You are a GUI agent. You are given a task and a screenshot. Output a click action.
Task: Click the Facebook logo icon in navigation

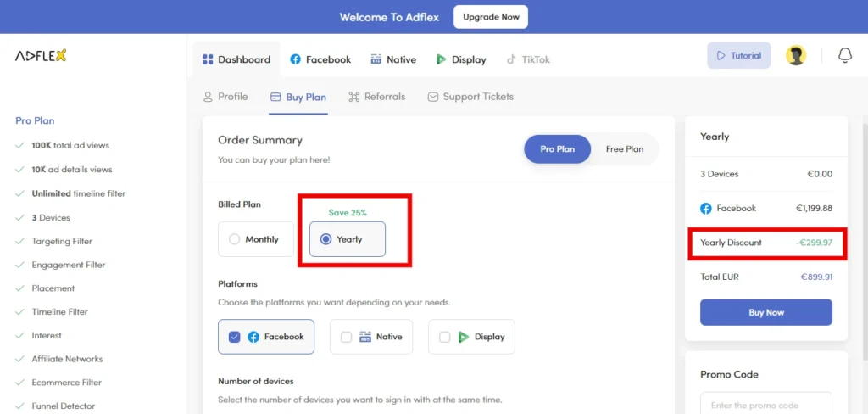[x=295, y=59]
